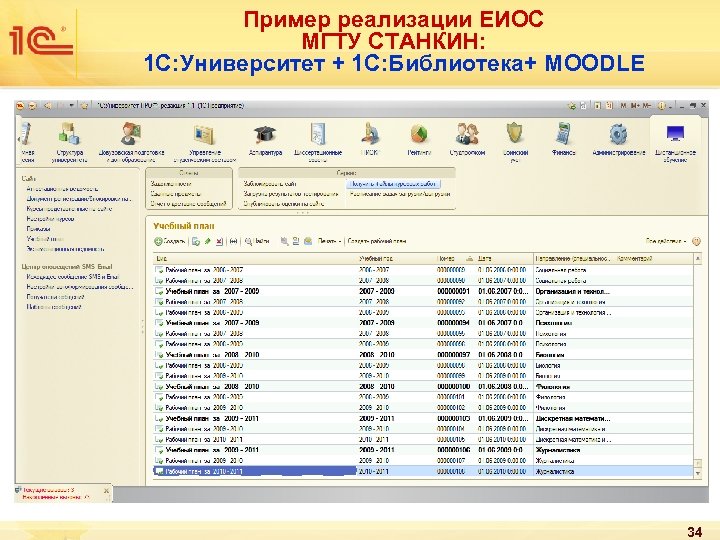Viewport: 720px width, 540px height.
Task: Open the Структура университета section
Action: click(69, 142)
